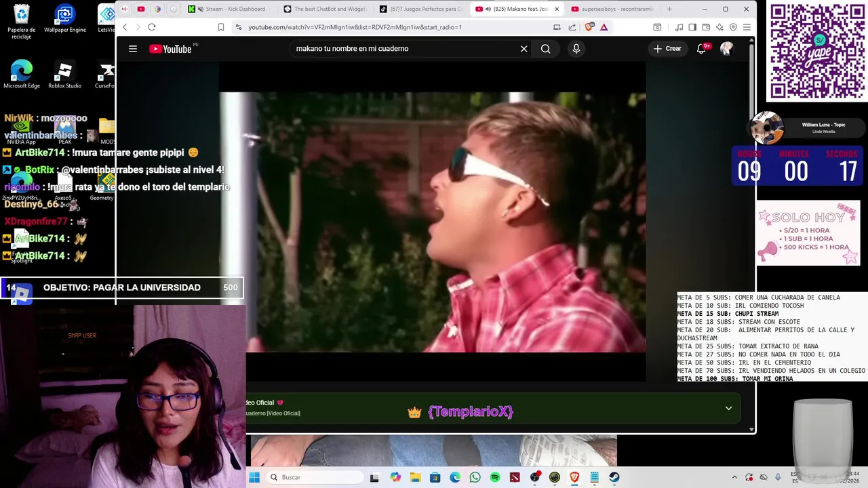The width and height of the screenshot is (868, 488).
Task: Clear the YouTube search query
Action: [524, 49]
